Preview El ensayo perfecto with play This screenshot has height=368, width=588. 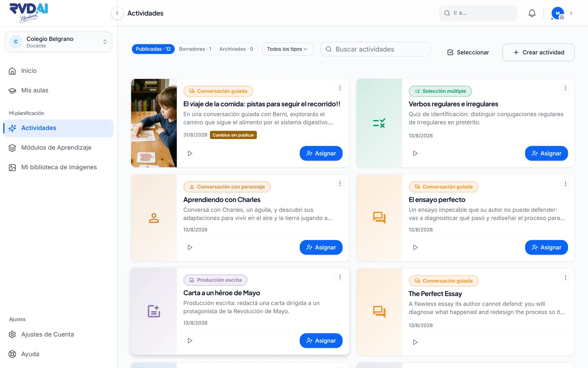415,247
